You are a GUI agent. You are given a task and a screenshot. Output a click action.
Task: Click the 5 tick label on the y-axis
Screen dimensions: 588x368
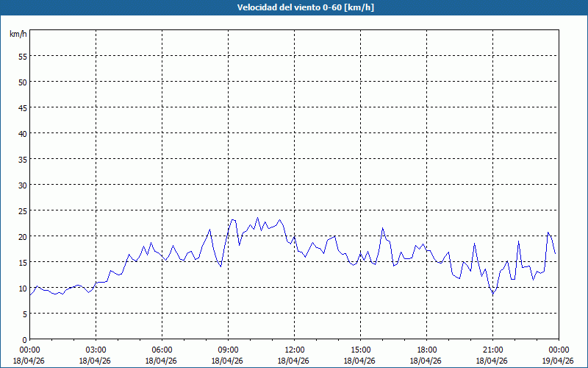[x=24, y=314]
